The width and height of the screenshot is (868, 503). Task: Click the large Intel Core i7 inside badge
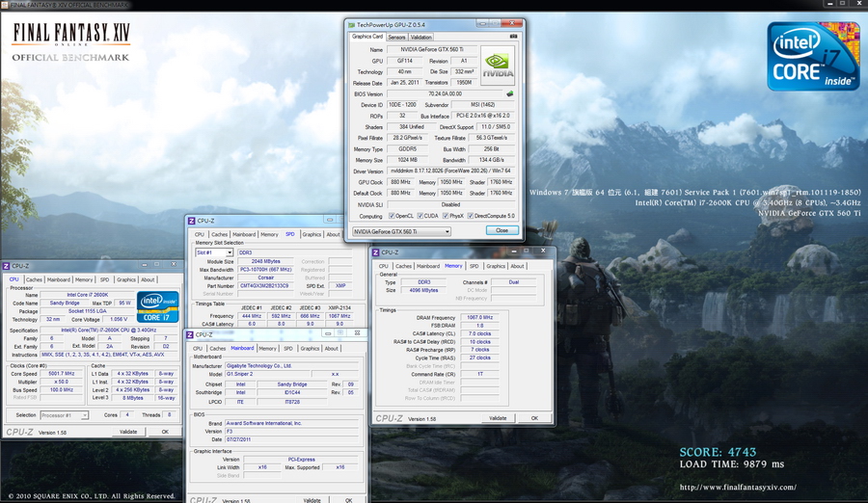(813, 57)
